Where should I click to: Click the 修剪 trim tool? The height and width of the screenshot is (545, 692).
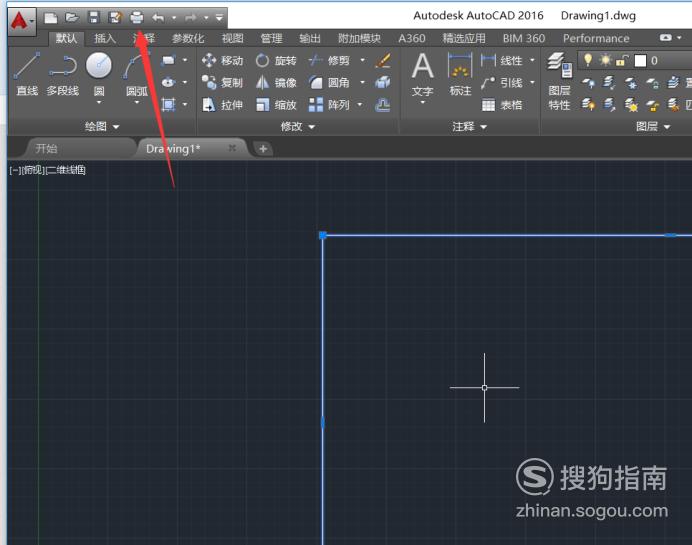pyautogui.click(x=329, y=60)
